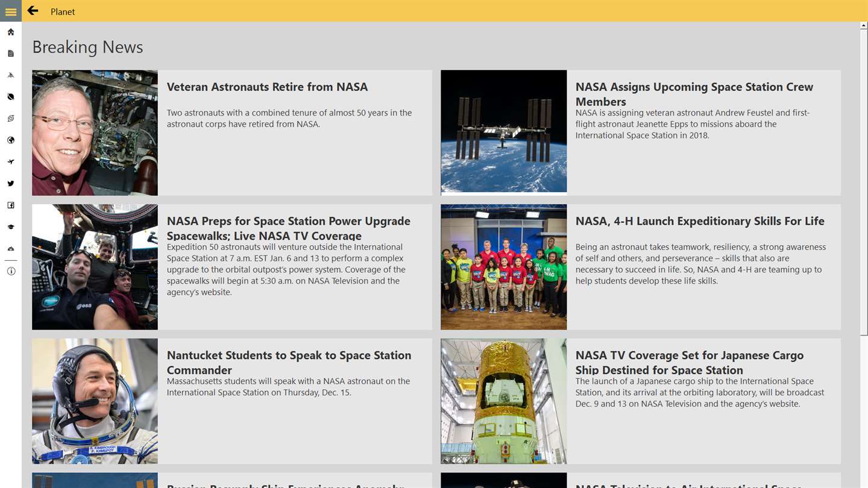868x488 pixels.
Task: Open Home from the sidebar
Action: point(11,32)
